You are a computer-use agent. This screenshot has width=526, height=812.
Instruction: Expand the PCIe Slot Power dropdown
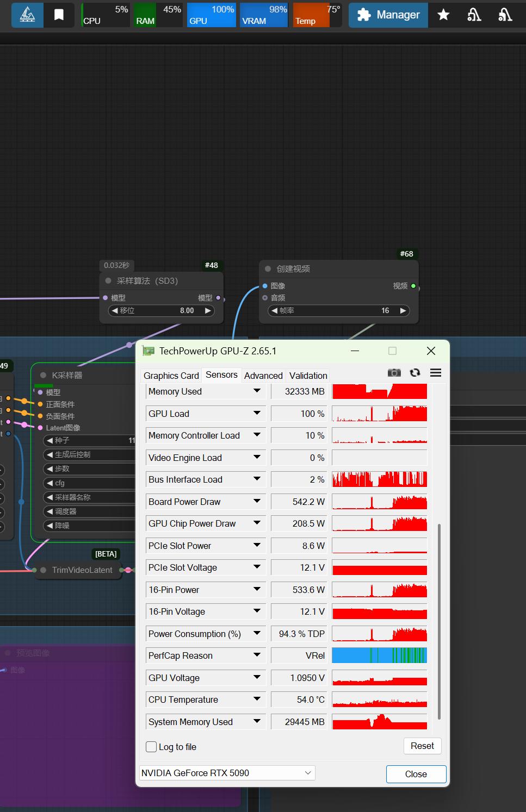(x=257, y=545)
